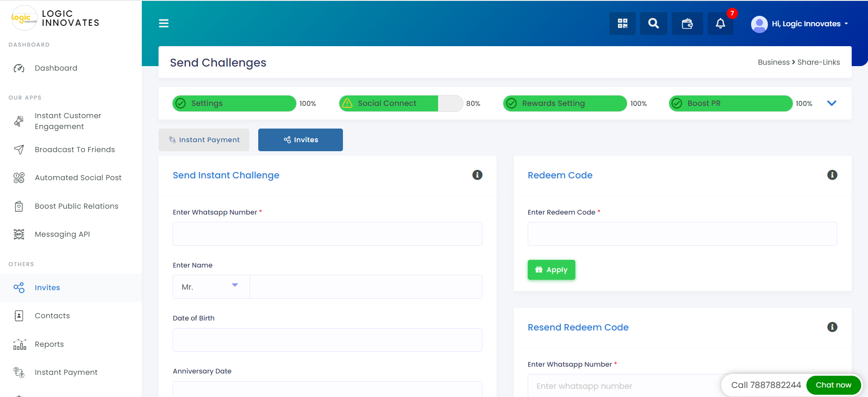Click the Dashboard speedometer icon
The width and height of the screenshot is (868, 397).
(19, 68)
